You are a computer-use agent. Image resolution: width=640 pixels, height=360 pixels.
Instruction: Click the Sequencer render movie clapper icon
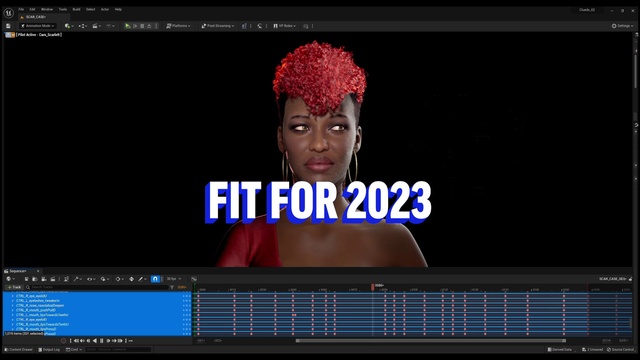53,279
